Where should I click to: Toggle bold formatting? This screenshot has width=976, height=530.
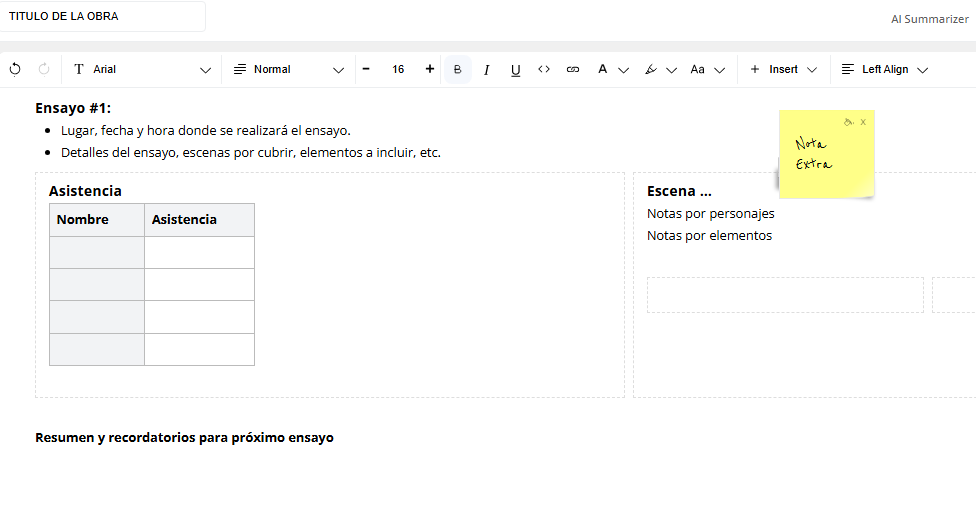[x=458, y=69]
